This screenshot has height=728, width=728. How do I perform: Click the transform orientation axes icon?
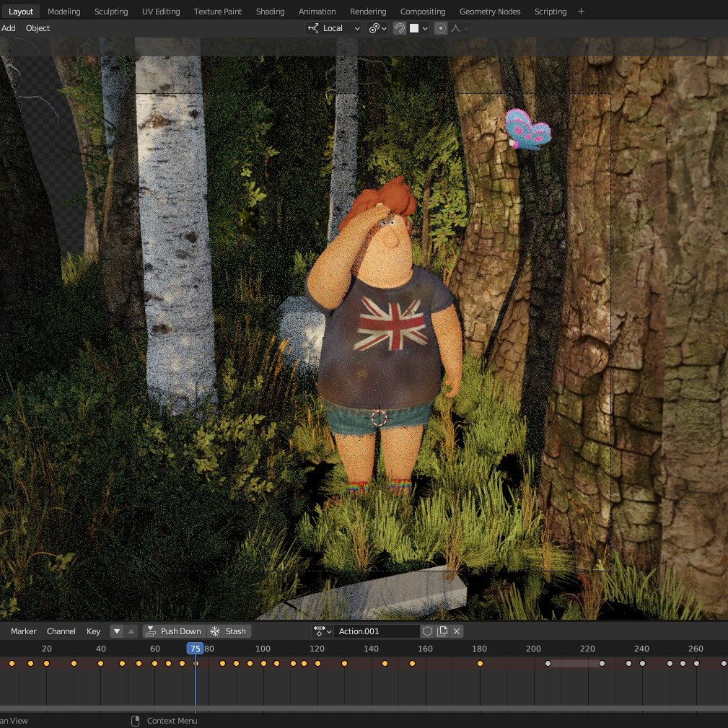coord(313,28)
